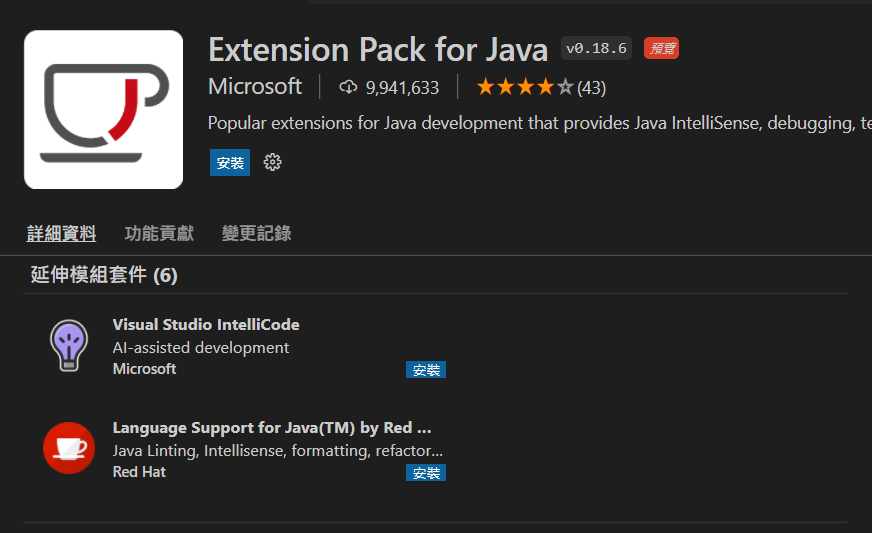Click the red Red Hat Java icon
Viewport: 872px width, 533px height.
coord(69,448)
